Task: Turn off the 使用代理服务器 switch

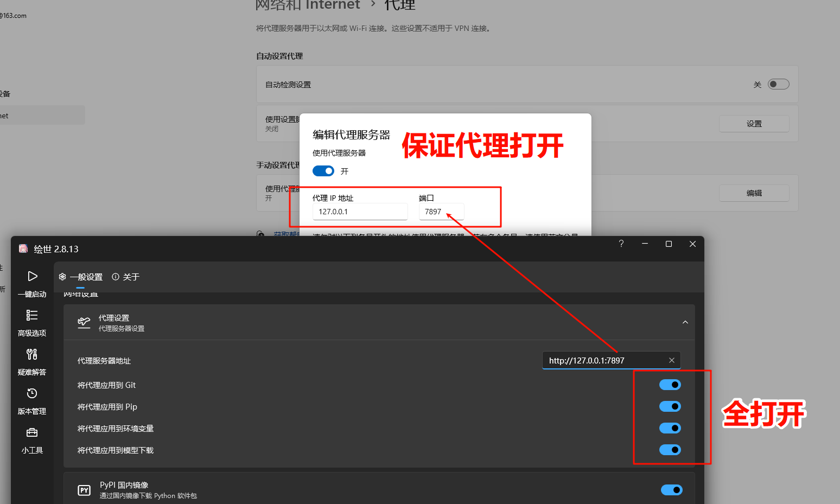Action: click(x=323, y=170)
